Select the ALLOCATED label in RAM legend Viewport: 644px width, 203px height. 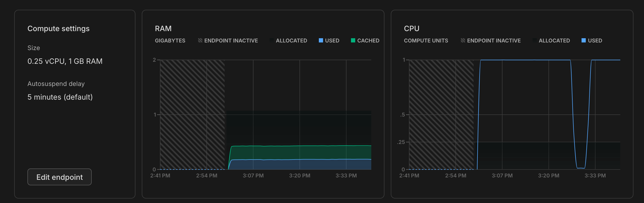(291, 41)
